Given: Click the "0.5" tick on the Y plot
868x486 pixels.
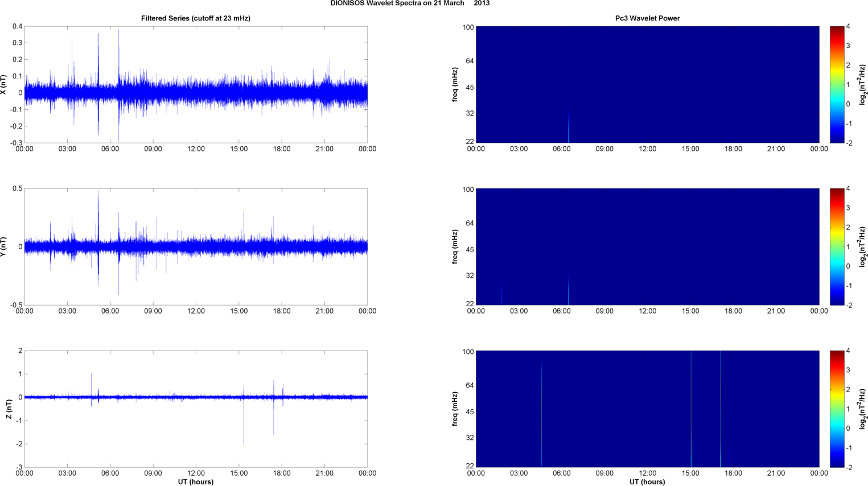Looking at the screenshot, I should click(17, 189).
